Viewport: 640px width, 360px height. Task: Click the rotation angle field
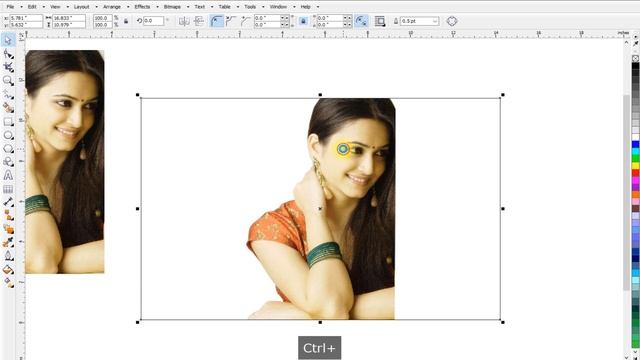[x=153, y=21]
